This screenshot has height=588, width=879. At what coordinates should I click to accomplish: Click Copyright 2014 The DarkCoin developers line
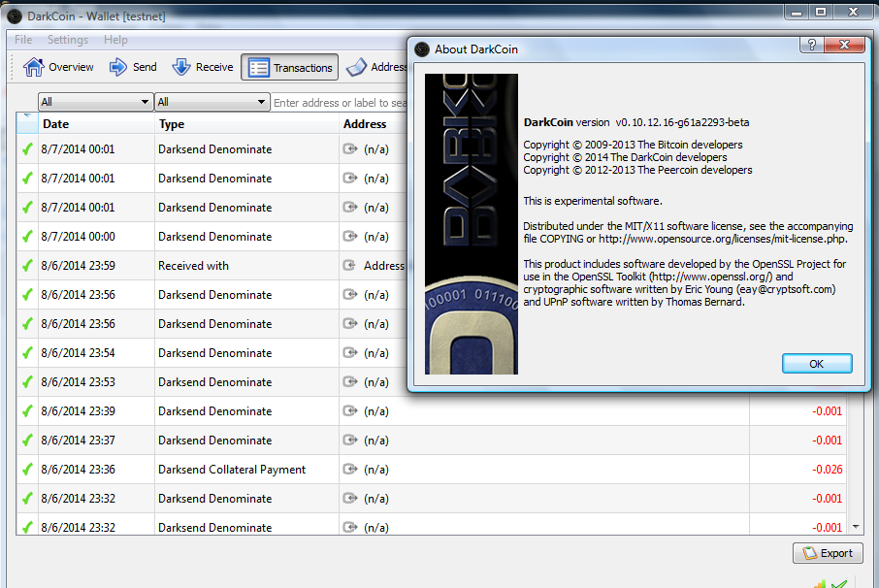(x=625, y=157)
